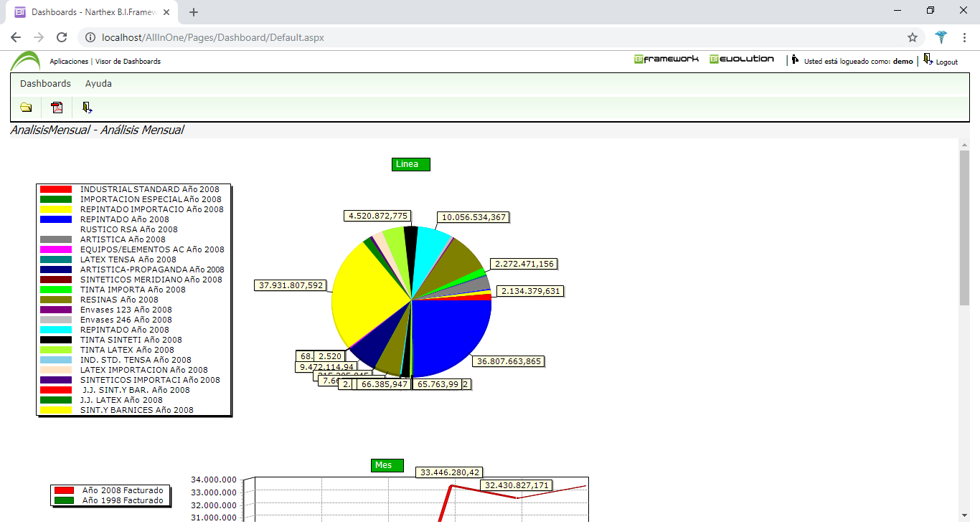The width and height of the screenshot is (980, 529).
Task: Click the green Linea button
Action: click(x=411, y=164)
